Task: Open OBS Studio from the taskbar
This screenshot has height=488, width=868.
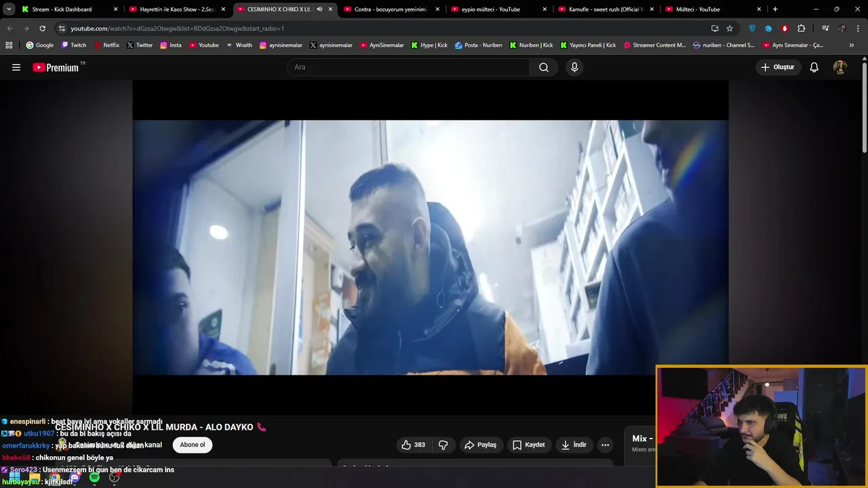Action: click(x=114, y=478)
